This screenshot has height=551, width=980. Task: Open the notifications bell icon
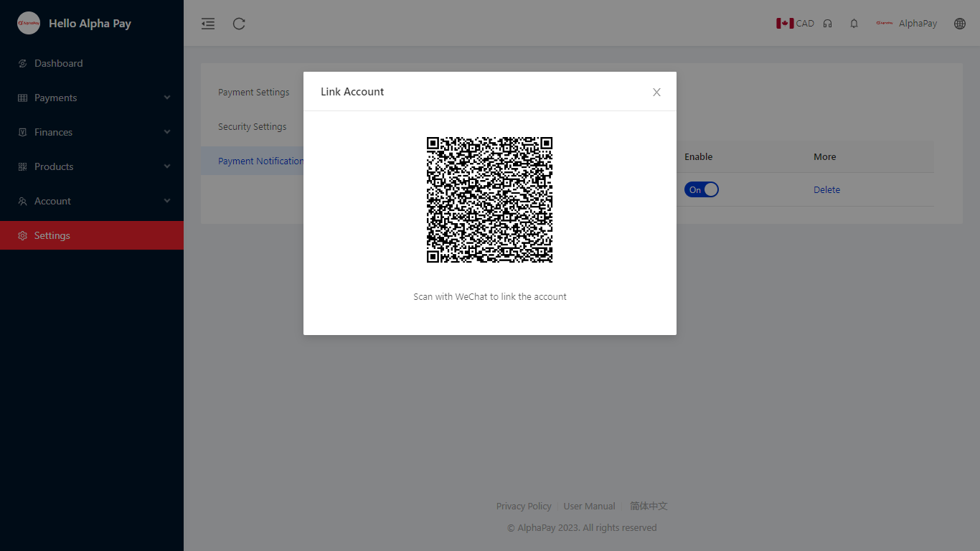coord(854,24)
